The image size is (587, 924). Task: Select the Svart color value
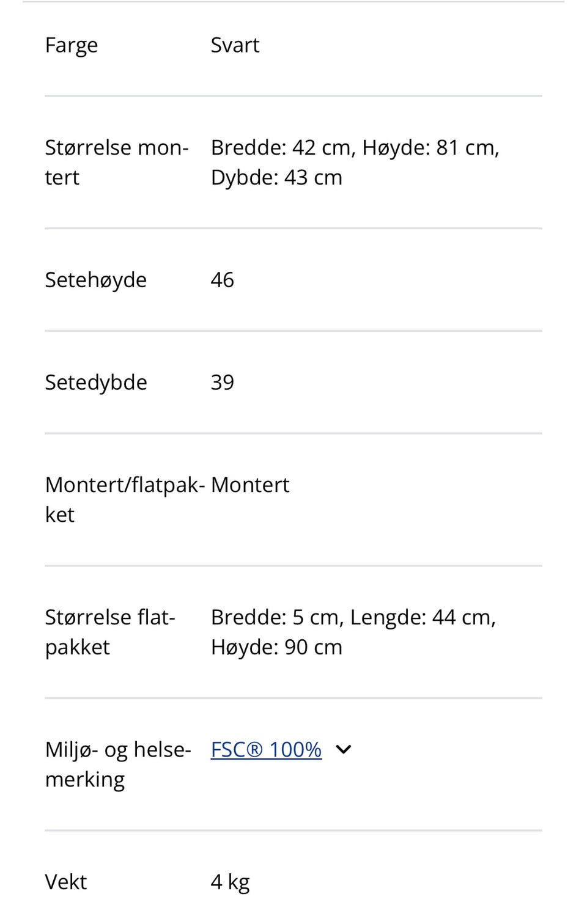pos(235,45)
